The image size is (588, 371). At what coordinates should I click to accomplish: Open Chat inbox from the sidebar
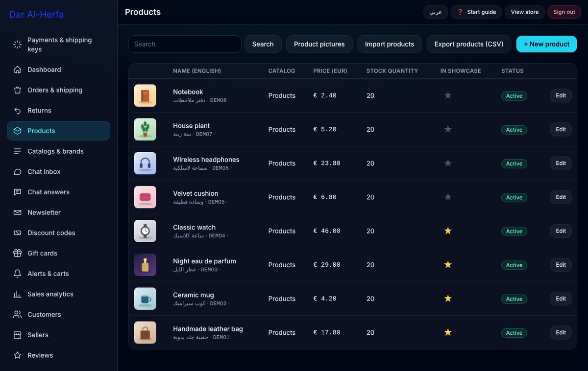tap(58, 172)
